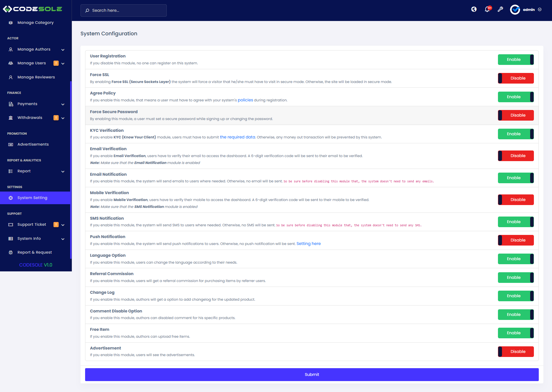Click the globe icon in top bar
The image size is (552, 392).
tap(474, 9)
